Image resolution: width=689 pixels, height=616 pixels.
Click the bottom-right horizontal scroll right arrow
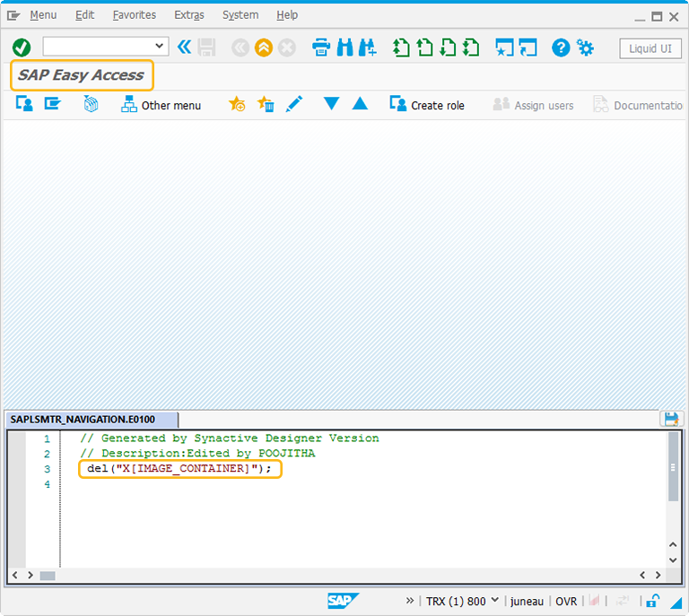point(658,575)
